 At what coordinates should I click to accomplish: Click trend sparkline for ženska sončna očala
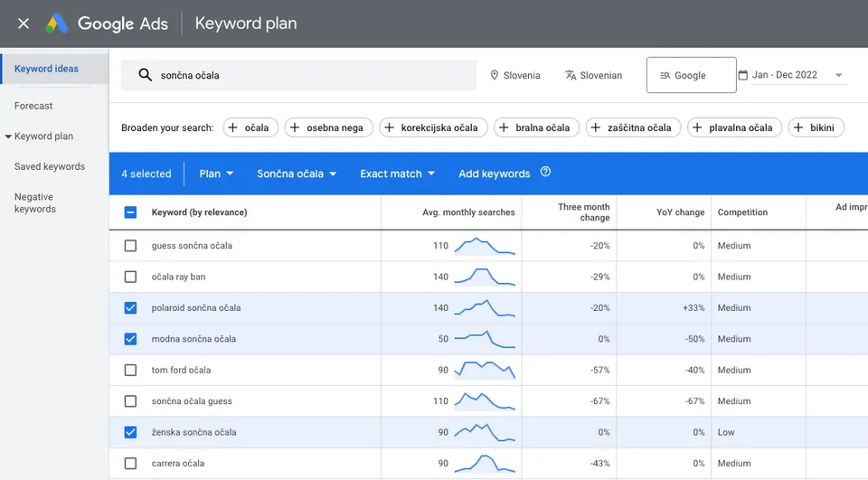[x=485, y=432]
